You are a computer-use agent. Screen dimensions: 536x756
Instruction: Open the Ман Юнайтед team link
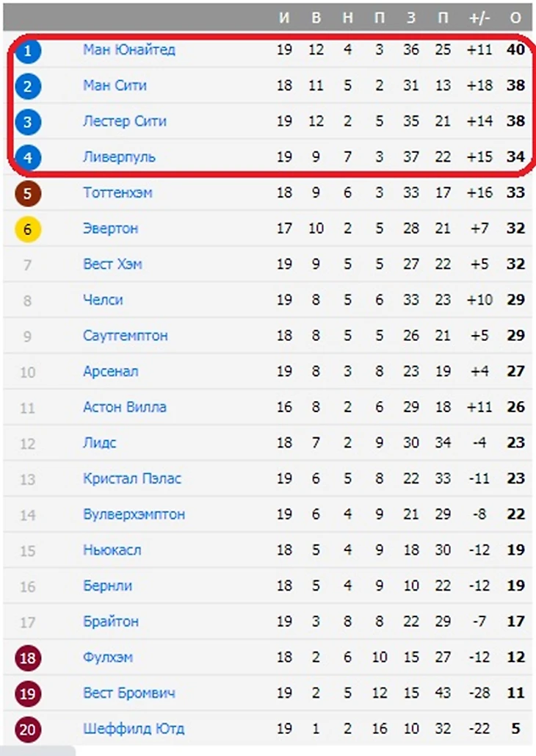click(128, 50)
